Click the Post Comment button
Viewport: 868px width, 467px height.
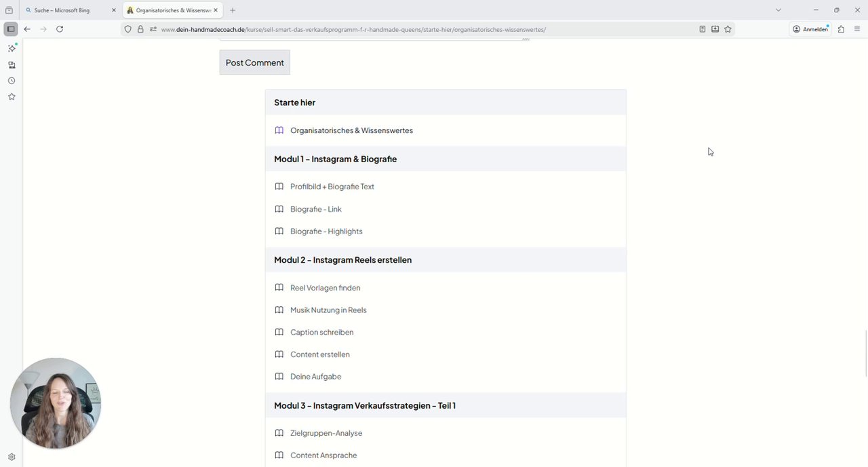click(255, 62)
